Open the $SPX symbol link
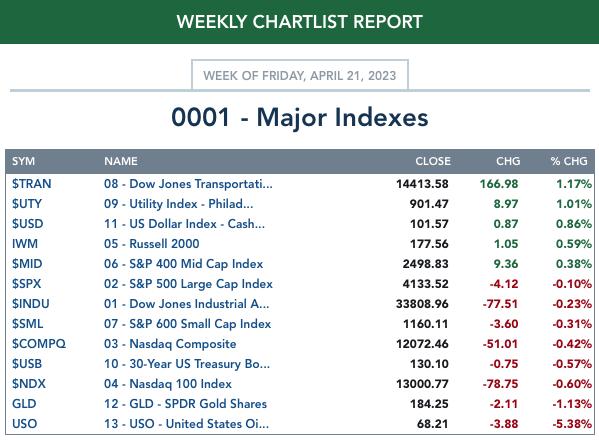This screenshot has width=599, height=440. (26, 284)
